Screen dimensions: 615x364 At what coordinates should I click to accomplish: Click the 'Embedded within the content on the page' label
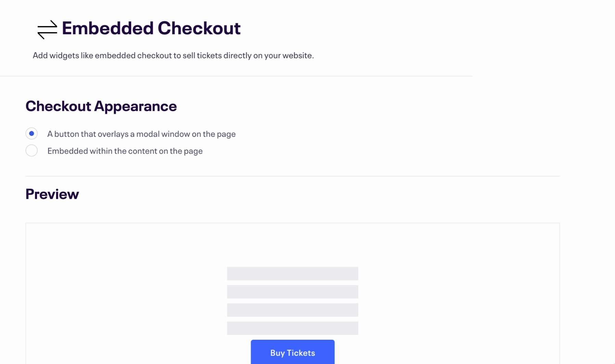125,151
